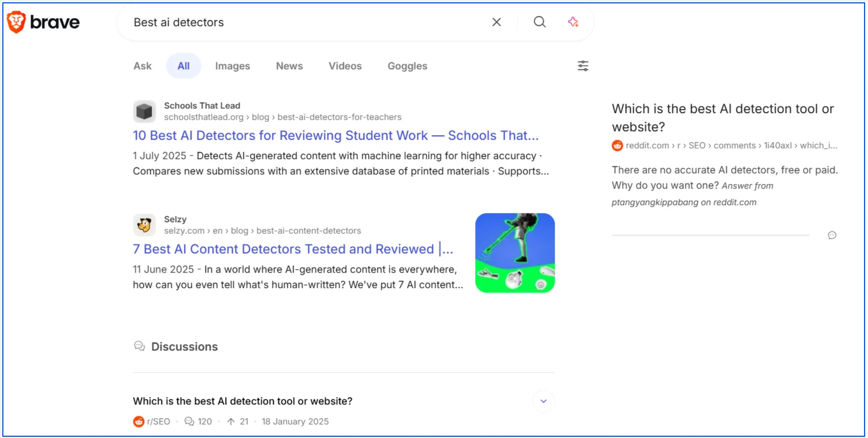Click Schools That Lead favicon

click(144, 111)
